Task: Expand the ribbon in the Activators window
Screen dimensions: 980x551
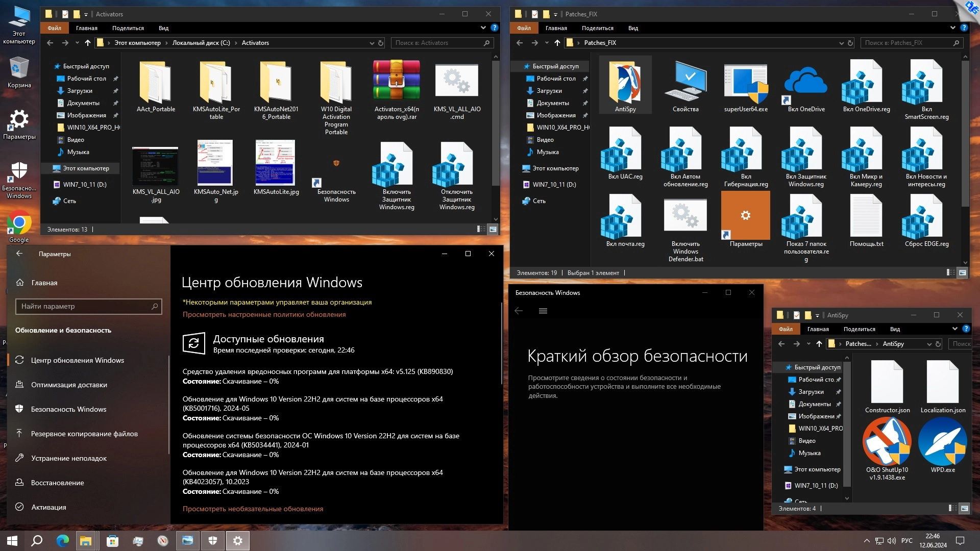Action: tap(483, 28)
